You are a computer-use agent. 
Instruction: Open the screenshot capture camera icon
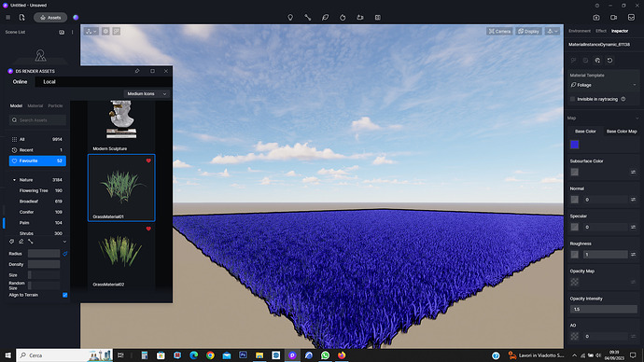coord(596,18)
